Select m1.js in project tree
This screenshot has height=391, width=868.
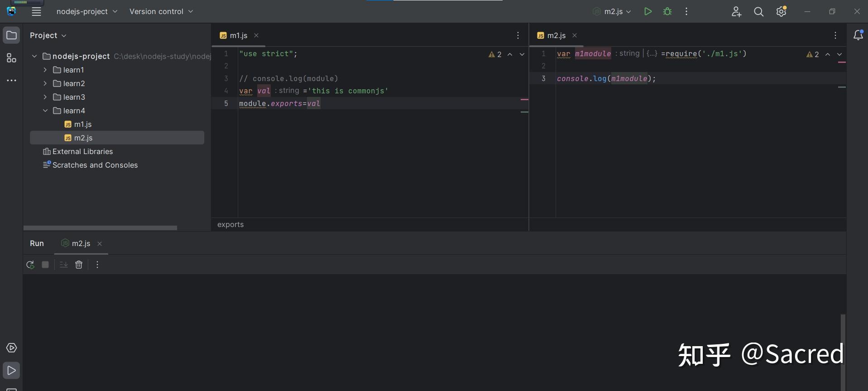pos(83,124)
